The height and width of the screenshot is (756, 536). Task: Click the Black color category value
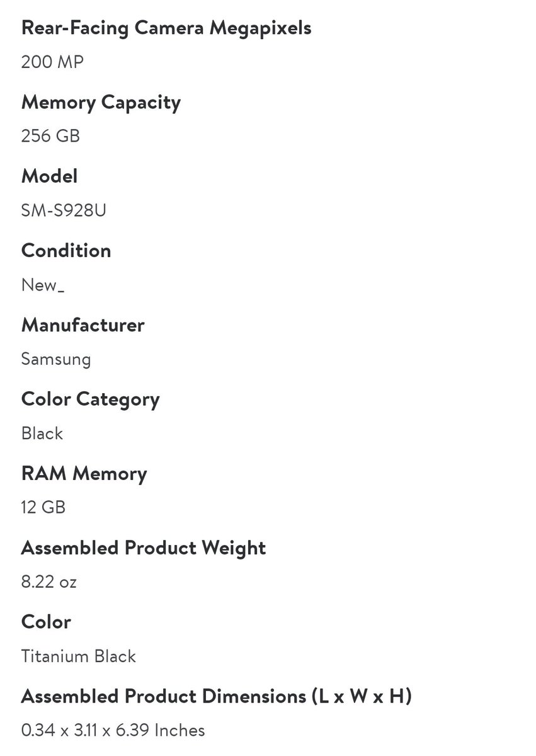click(42, 433)
